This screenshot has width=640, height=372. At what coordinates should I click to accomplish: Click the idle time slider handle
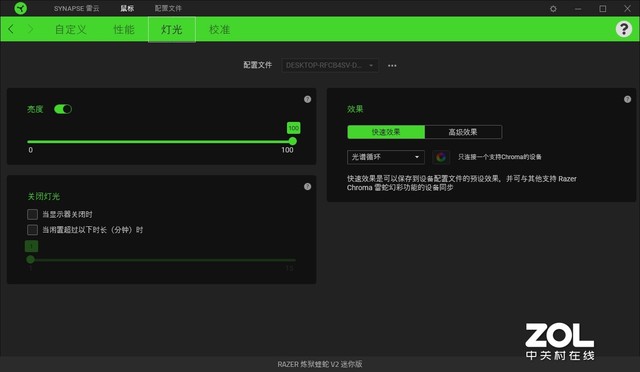30,259
